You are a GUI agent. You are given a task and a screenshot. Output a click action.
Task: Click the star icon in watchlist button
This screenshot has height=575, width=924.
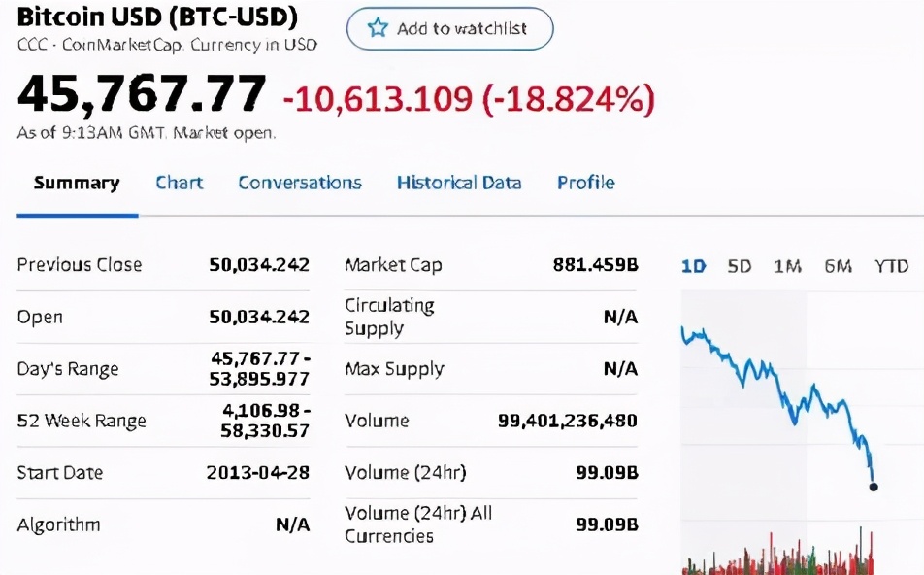click(x=378, y=28)
